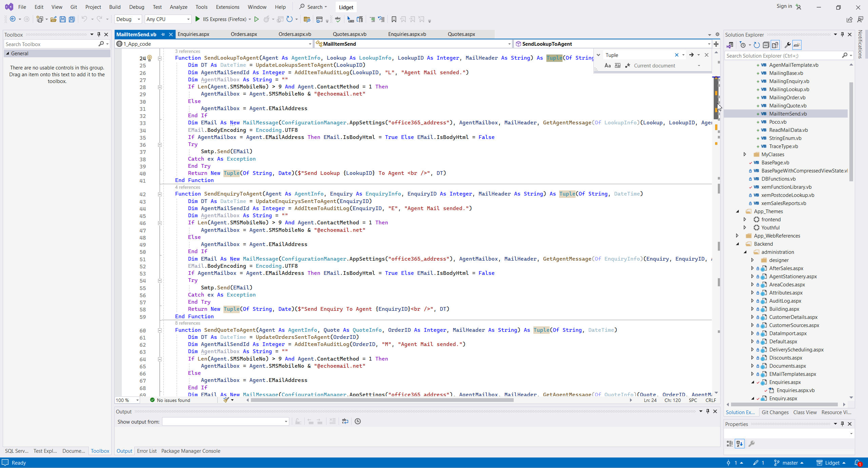Click the Bookmark toggle icon in toolbar
The height and width of the screenshot is (468, 868).
[394, 19]
